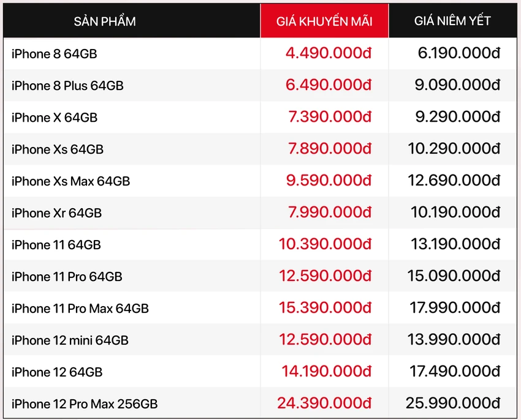Select the 25.990.000đ listed price
Screen dimensions: 521x420
tap(453, 403)
